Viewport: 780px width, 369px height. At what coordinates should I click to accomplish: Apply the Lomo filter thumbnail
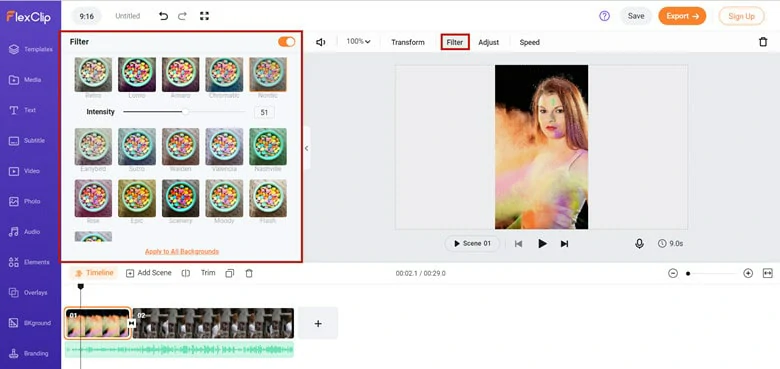[137, 75]
